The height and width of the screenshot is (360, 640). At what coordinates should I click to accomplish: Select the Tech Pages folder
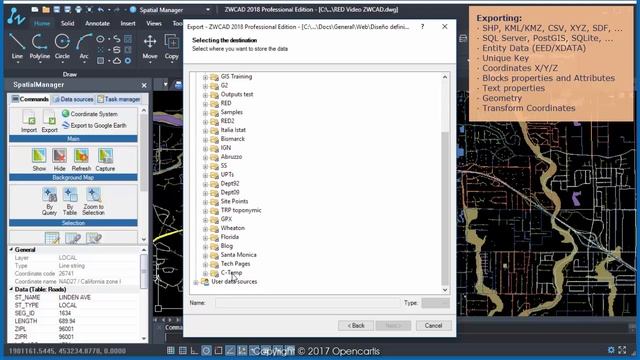235,264
